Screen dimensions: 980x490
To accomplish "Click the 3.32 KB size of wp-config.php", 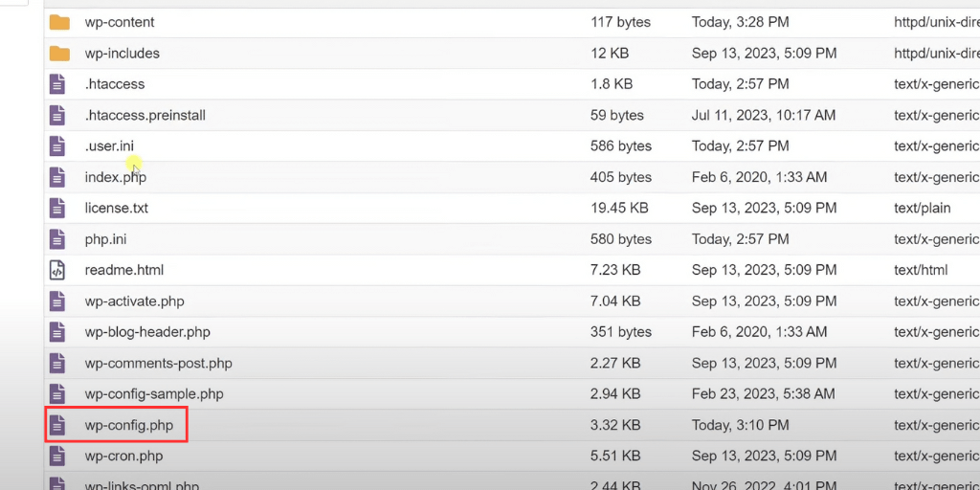I will tap(615, 426).
